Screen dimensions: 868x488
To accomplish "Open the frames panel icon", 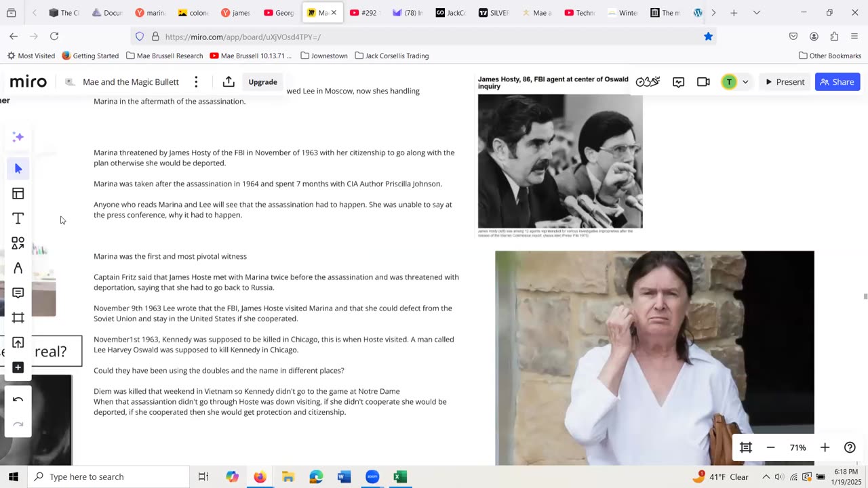I will click(x=746, y=447).
